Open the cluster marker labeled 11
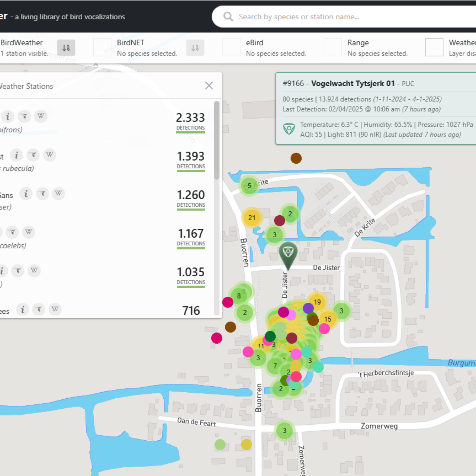Viewport: 476px width, 476px height. click(x=261, y=346)
